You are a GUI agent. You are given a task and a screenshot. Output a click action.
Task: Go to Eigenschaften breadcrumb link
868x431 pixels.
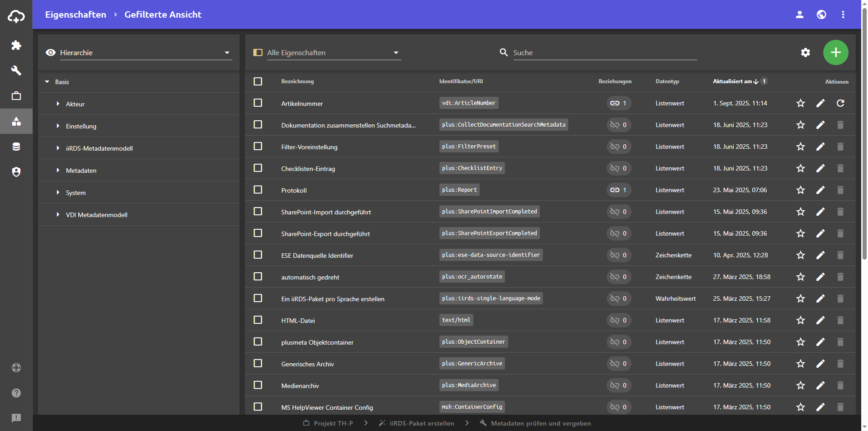(x=75, y=14)
